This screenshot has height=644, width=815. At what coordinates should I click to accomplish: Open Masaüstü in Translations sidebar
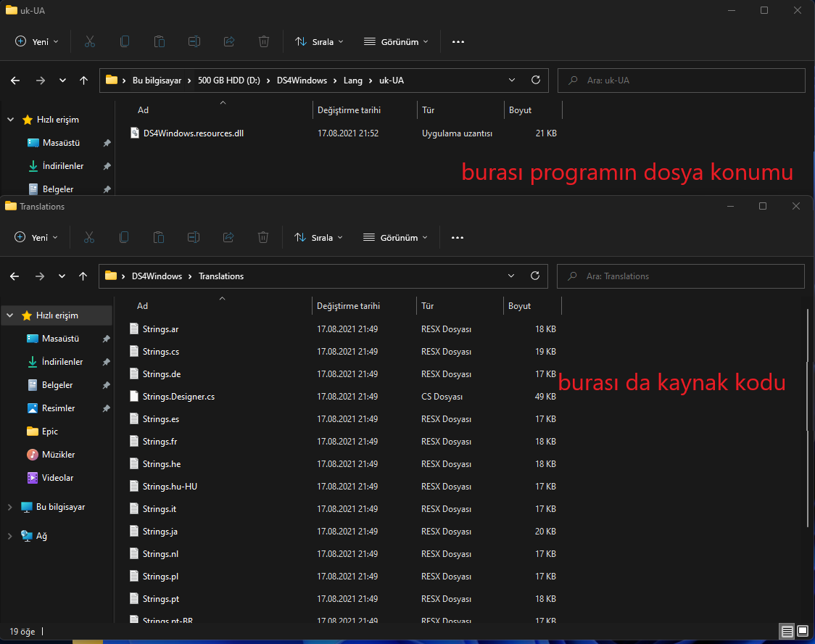click(x=60, y=339)
